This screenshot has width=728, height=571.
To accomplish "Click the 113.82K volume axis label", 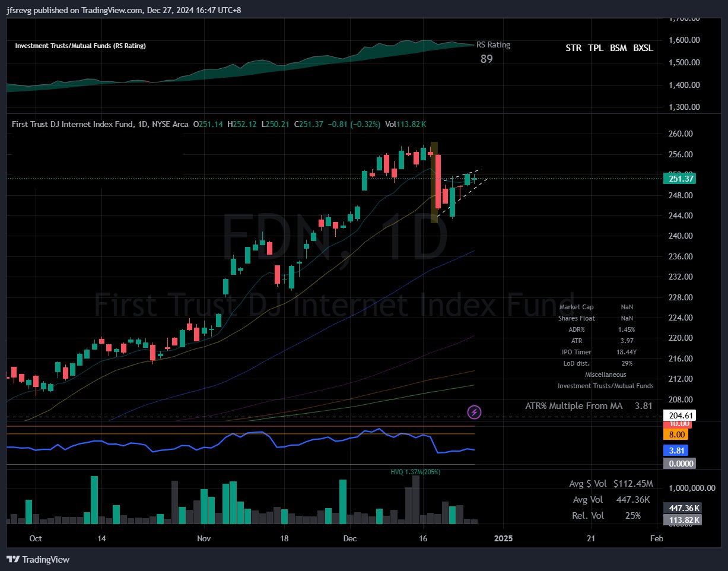I will (684, 520).
